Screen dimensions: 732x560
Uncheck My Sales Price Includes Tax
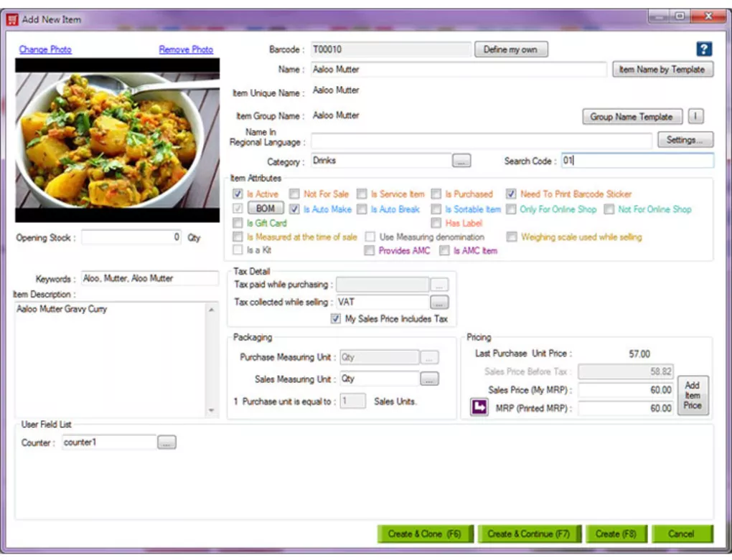point(336,319)
